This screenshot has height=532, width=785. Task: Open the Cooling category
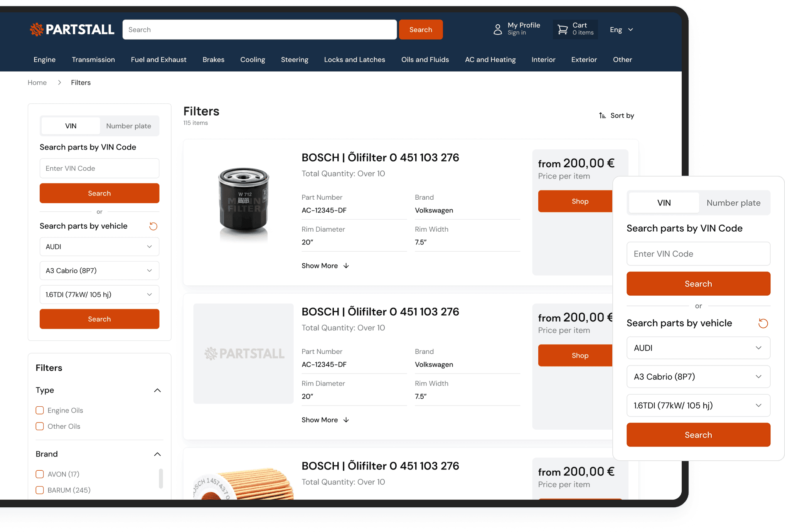point(253,59)
